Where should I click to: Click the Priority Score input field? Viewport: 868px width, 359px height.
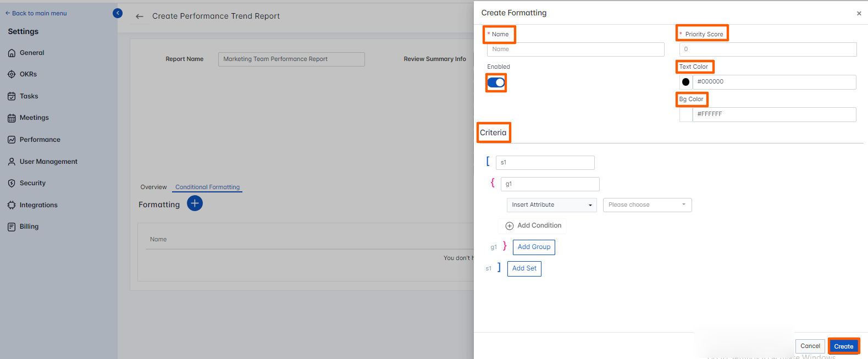(x=767, y=49)
